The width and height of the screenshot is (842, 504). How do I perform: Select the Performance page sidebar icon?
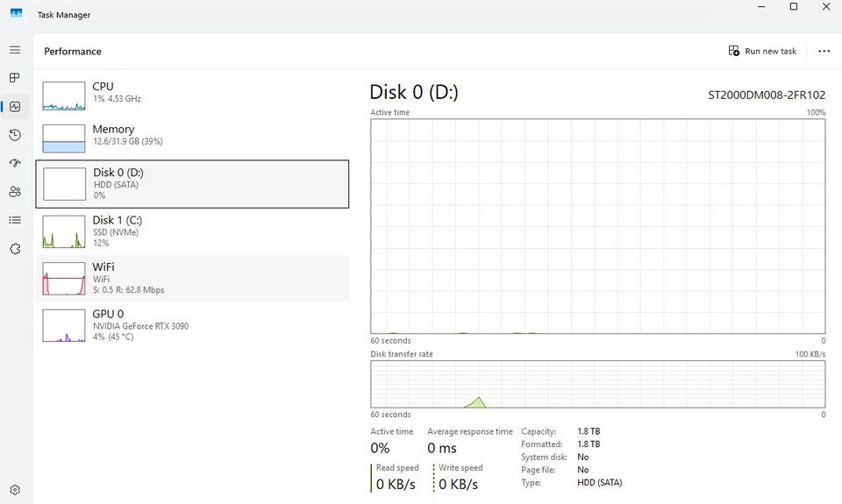tap(15, 106)
